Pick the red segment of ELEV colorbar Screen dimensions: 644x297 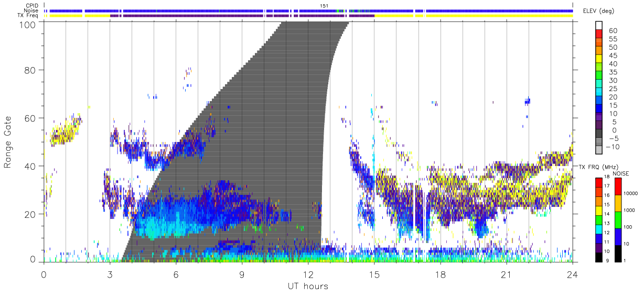point(599,33)
